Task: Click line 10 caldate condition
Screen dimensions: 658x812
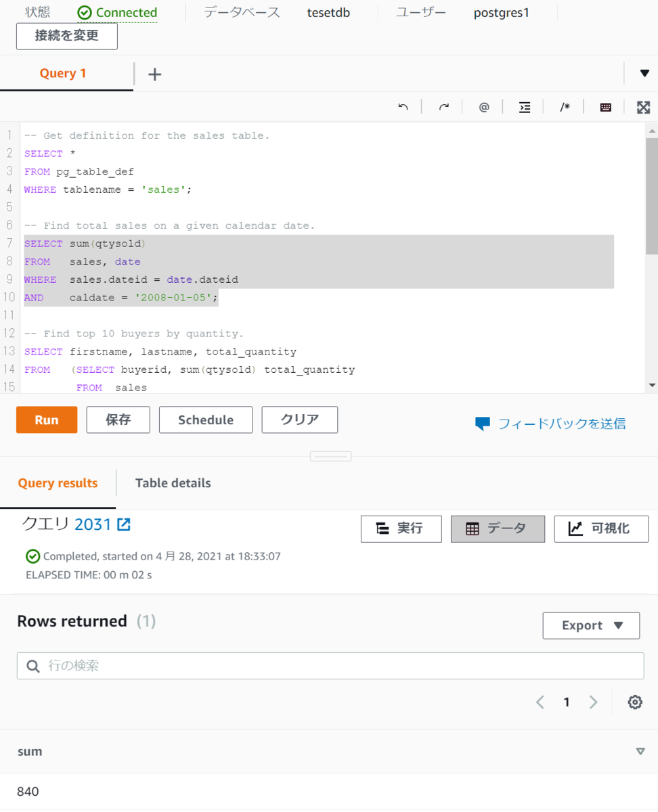Action: click(121, 298)
